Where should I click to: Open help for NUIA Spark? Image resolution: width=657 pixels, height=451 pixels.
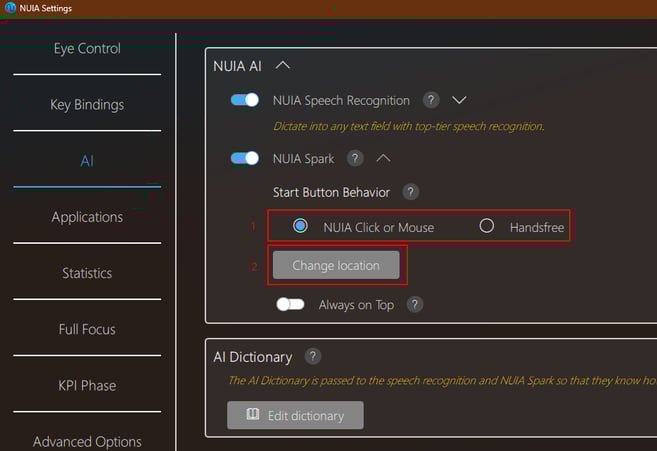click(355, 158)
